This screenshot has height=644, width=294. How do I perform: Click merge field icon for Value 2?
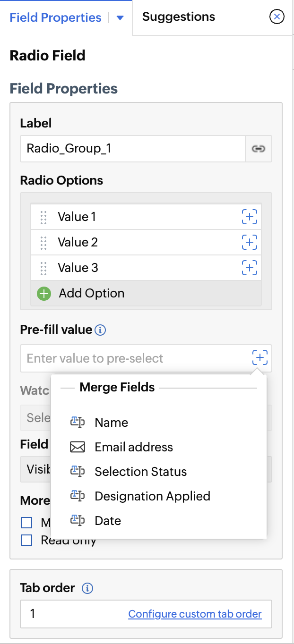(x=250, y=242)
